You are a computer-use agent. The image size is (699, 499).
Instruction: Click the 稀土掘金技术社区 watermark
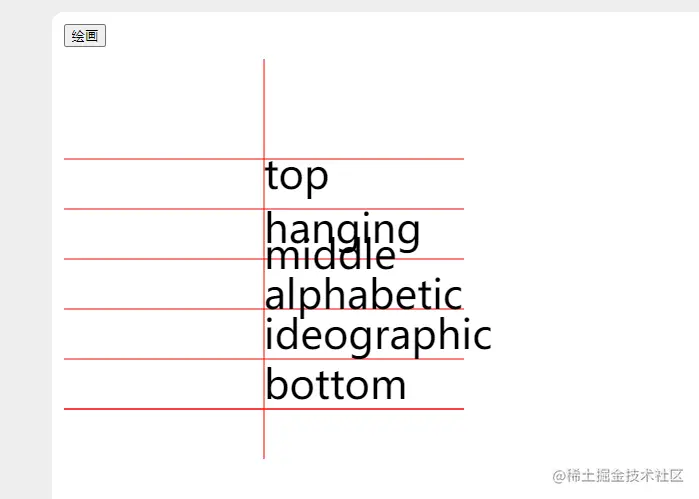pyautogui.click(x=626, y=474)
